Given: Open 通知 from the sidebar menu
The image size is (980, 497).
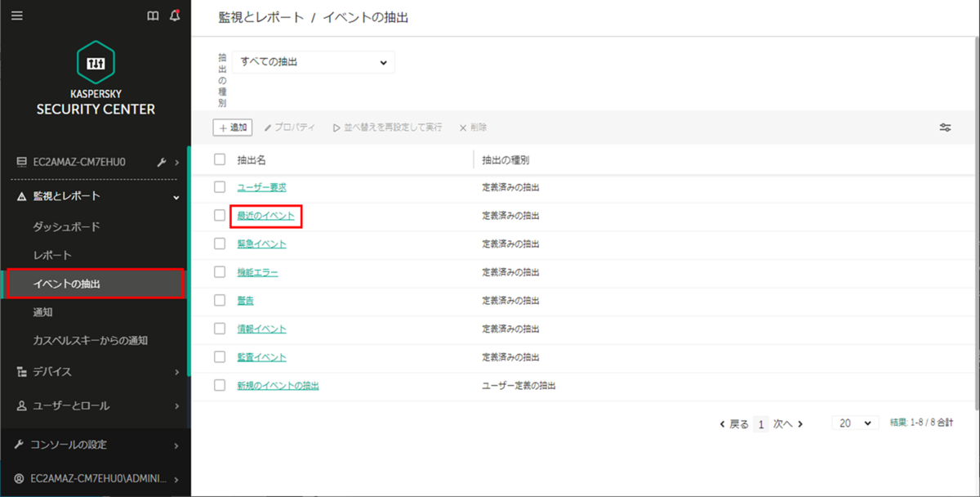Looking at the screenshot, I should pos(42,311).
